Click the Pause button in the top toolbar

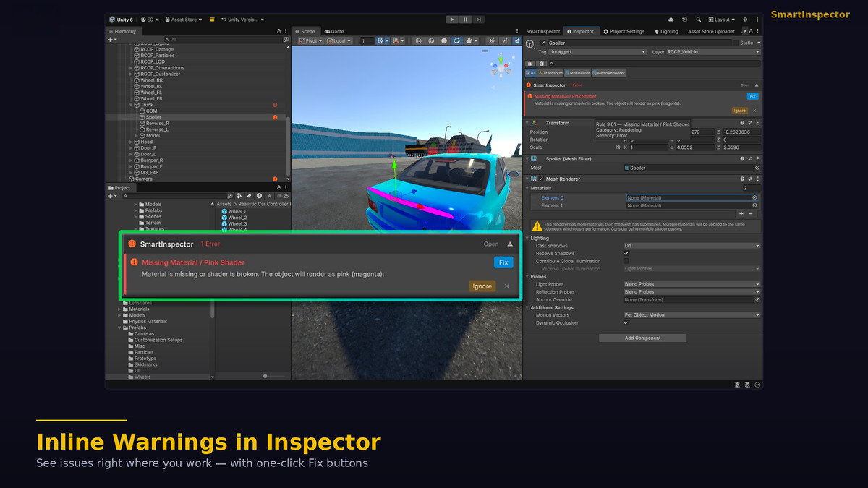click(x=465, y=20)
